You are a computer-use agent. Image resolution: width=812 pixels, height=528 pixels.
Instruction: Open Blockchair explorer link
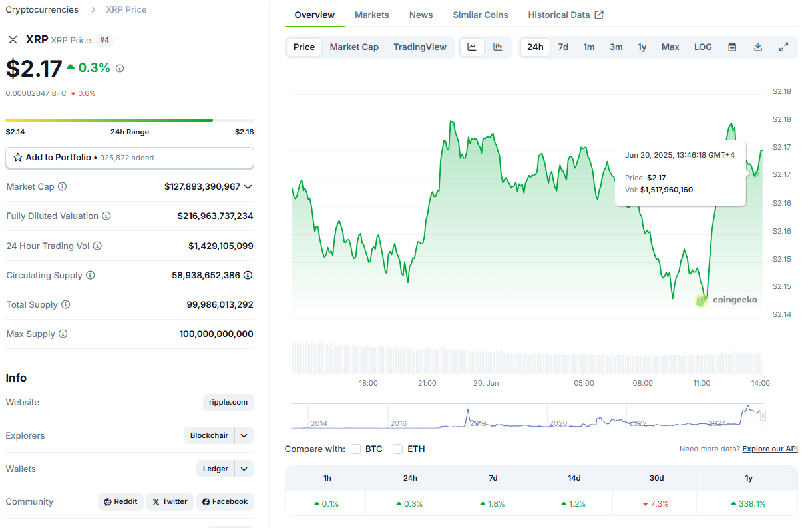point(209,435)
